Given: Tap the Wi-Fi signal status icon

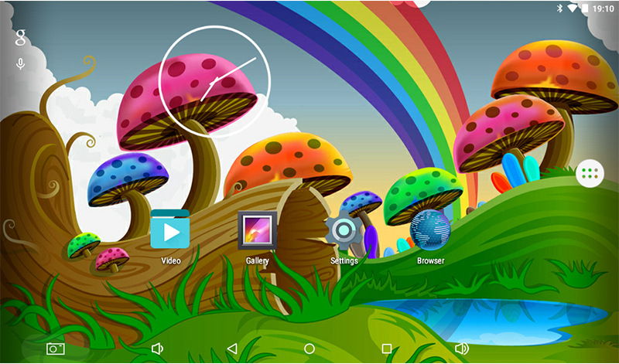Looking at the screenshot, I should coord(573,9).
